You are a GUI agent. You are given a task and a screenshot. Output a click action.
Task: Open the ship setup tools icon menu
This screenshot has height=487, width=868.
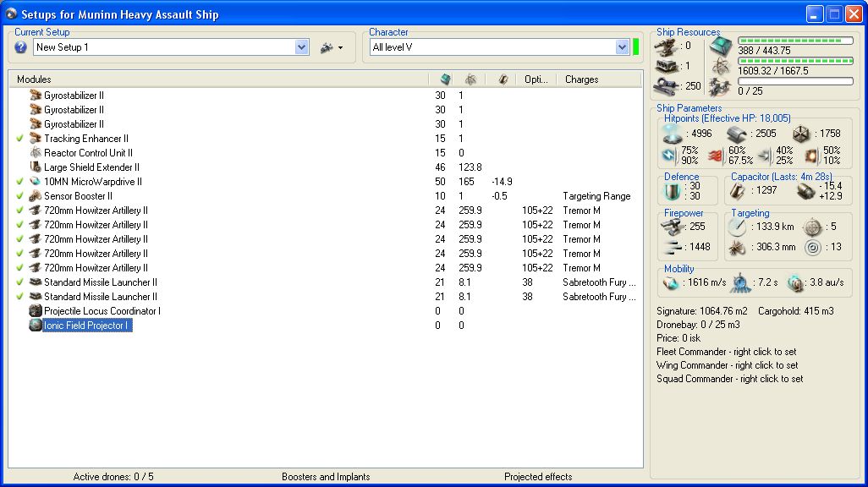pyautogui.click(x=327, y=47)
